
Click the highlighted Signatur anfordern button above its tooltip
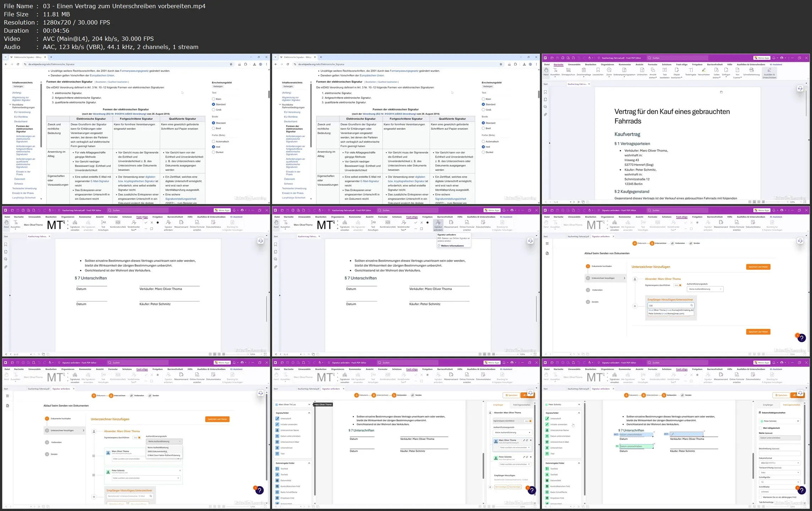click(x=438, y=225)
